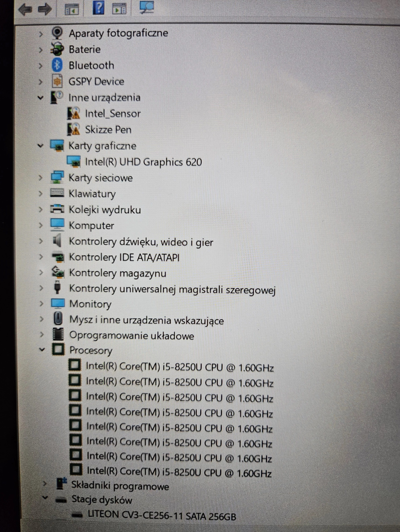This screenshot has width=400, height=532.
Task: Select Kontrolery dźwięku, wideo i gier label
Action: (x=141, y=242)
